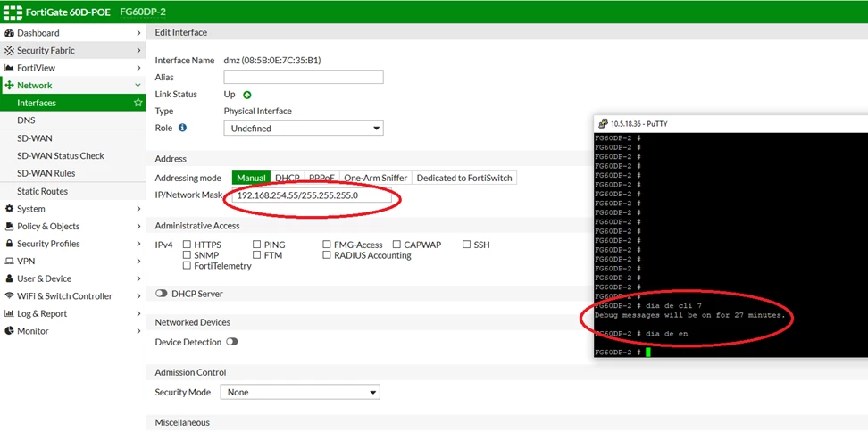This screenshot has height=432, width=868.
Task: Click the PuTTY window title icon
Action: [x=602, y=124]
